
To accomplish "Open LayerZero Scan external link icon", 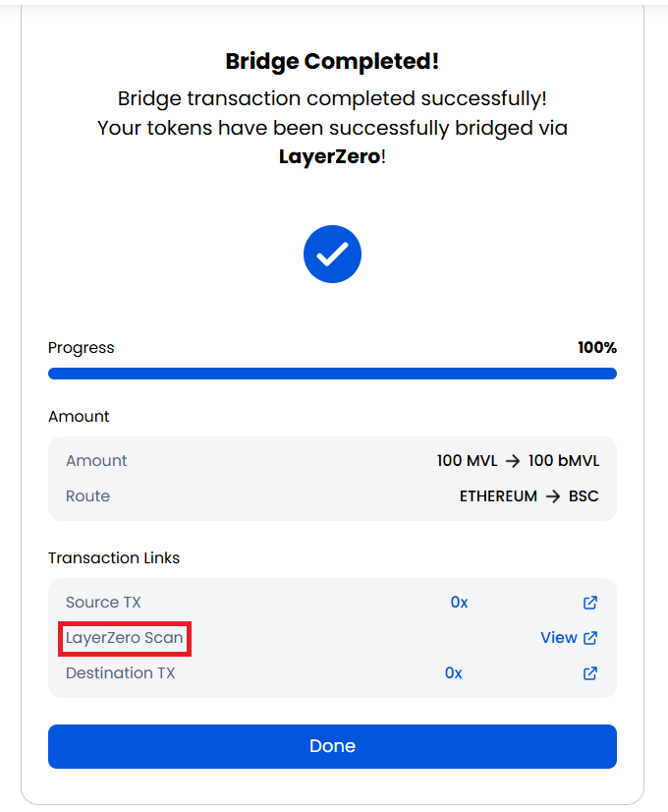I will point(590,638).
